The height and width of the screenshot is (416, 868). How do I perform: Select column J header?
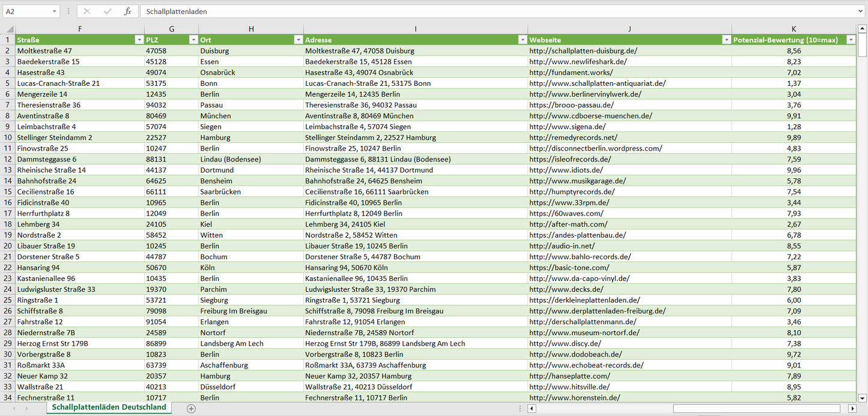click(630, 29)
